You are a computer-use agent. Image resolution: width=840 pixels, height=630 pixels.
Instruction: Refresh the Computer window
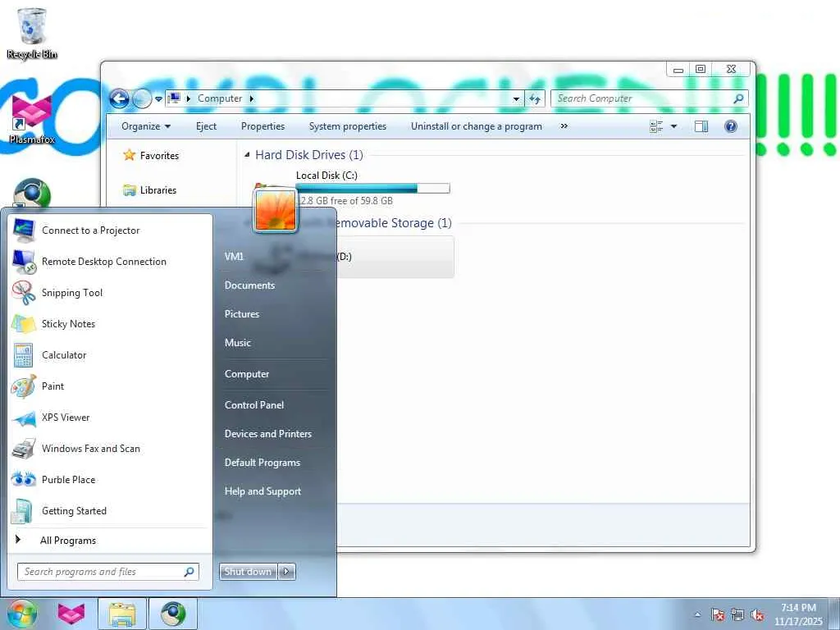pyautogui.click(x=535, y=98)
